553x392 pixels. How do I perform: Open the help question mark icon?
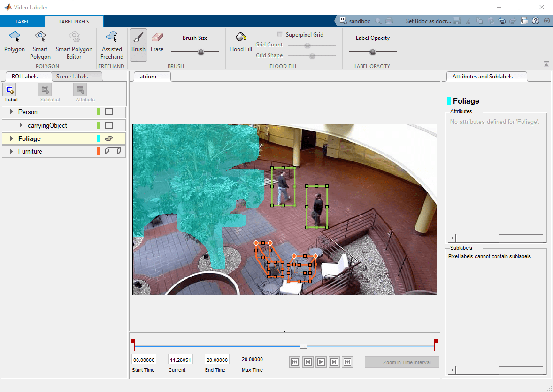[535, 21]
